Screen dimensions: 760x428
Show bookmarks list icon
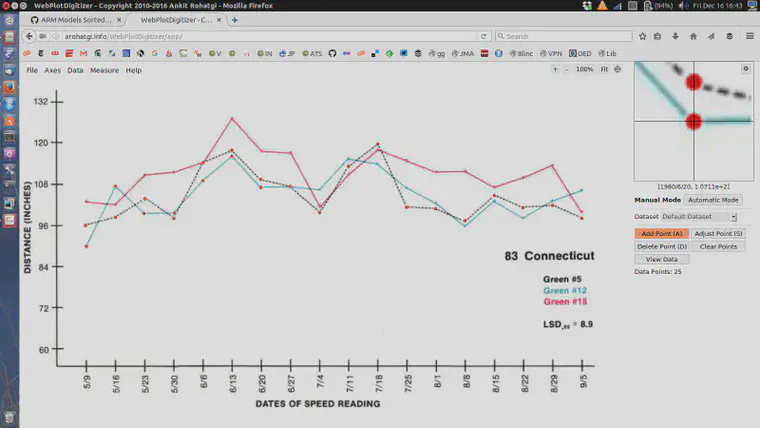coord(658,36)
